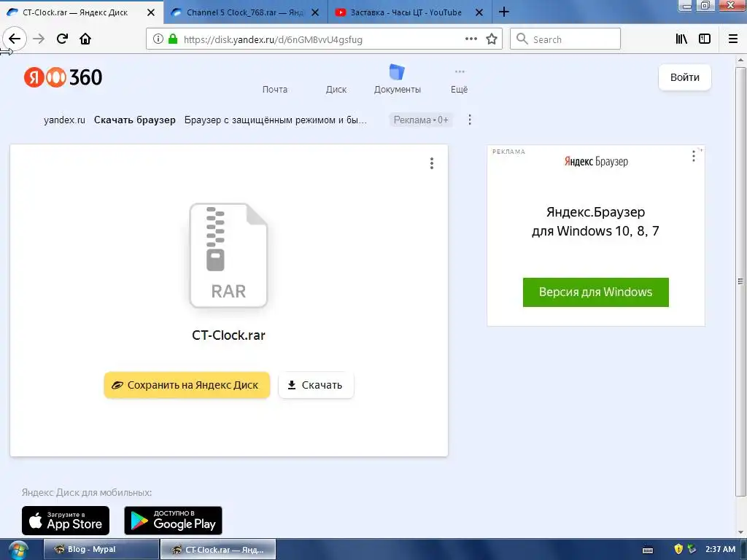Open the Windows Start menu
The image size is (747, 560).
[x=18, y=550]
